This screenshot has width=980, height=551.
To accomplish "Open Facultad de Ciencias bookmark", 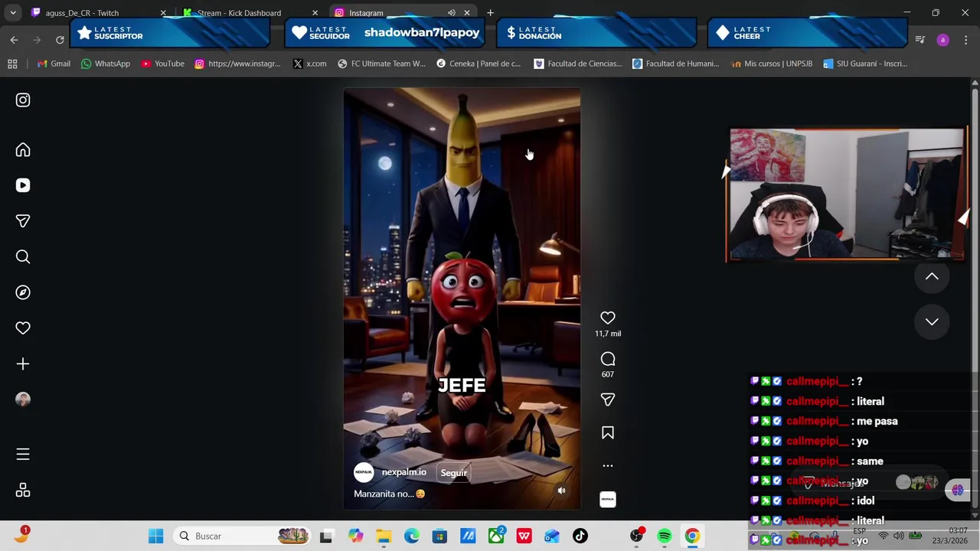I will tap(577, 64).
